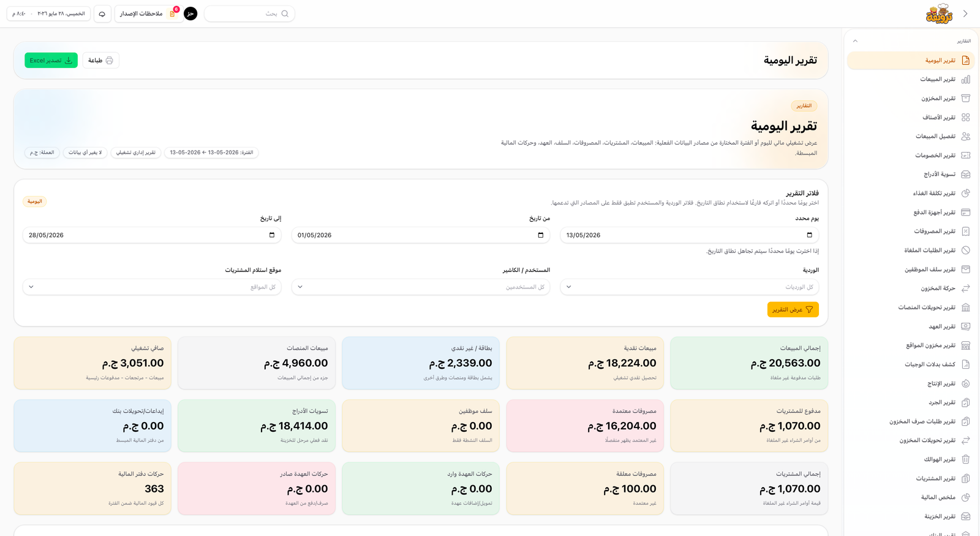Image resolution: width=980 pixels, height=536 pixels.
Task: Click the drawer settlement icon (تسوية الأدراج)
Action: tap(965, 174)
